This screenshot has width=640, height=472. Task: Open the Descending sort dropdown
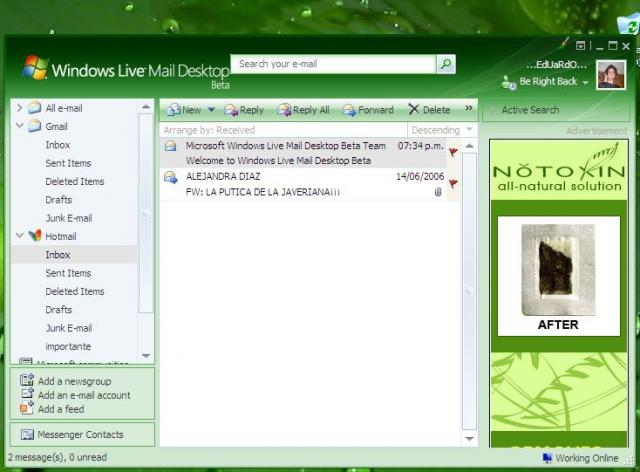coord(442,130)
